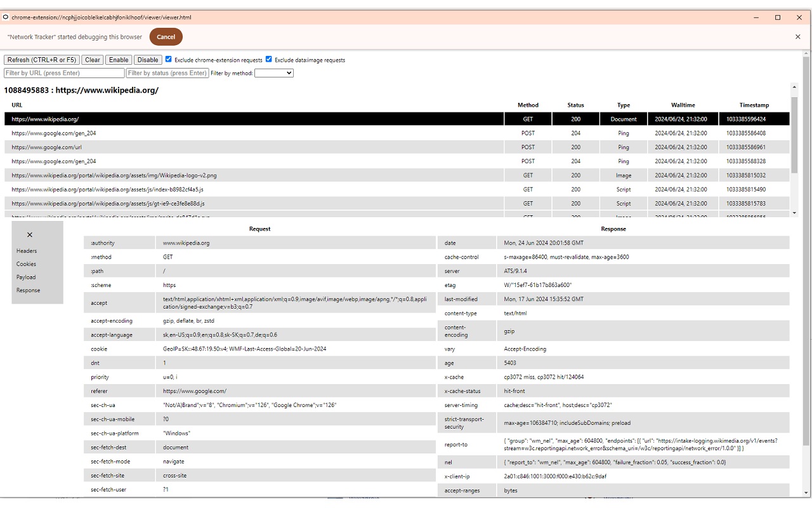Click the cookie header value
Screen dimensions: 812x508
(245, 349)
